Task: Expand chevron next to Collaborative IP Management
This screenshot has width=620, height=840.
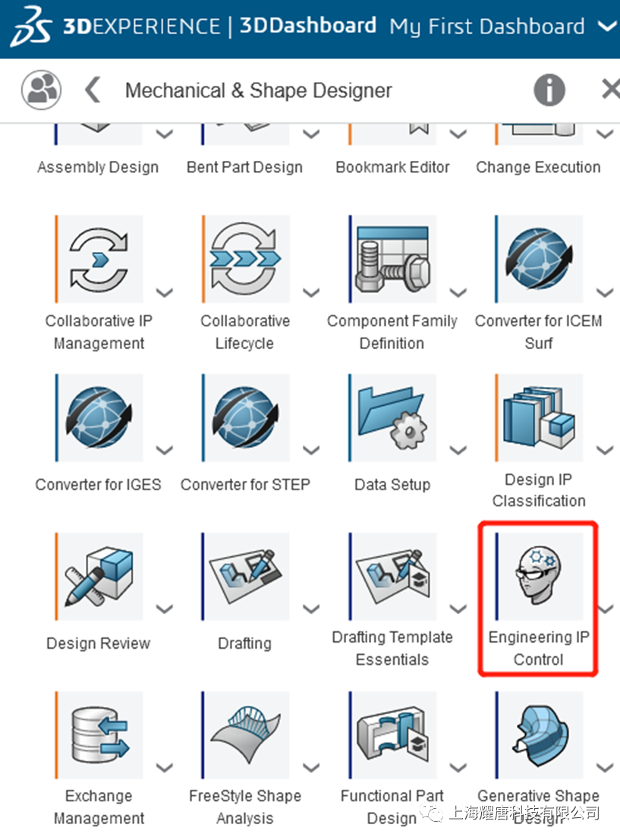Action: click(165, 292)
